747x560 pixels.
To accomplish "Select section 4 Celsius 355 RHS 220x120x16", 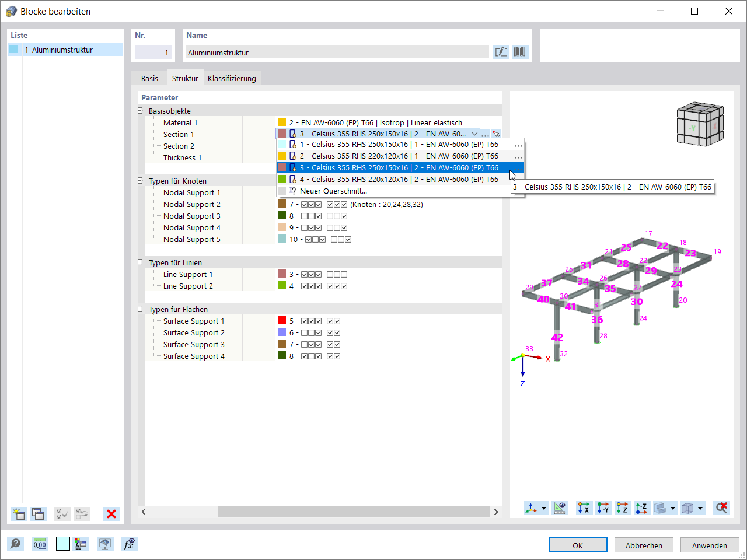I will click(400, 180).
